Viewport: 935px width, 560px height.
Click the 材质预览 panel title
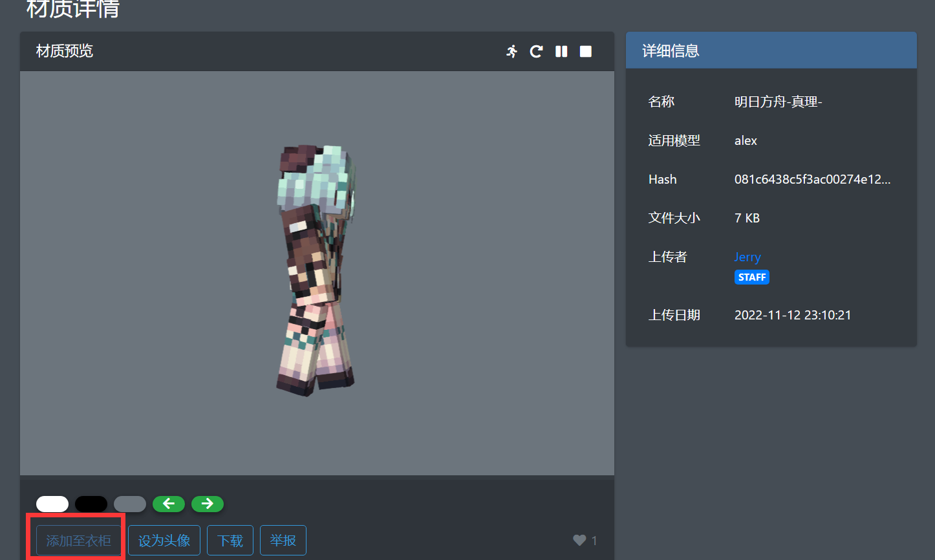(65, 51)
